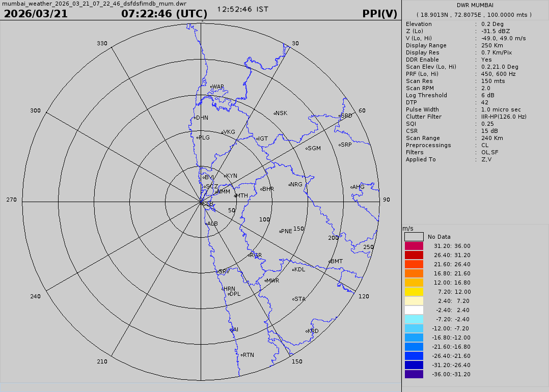The image size is (549, 392).
Task: Select the IGT station marker
Action: coord(257,138)
